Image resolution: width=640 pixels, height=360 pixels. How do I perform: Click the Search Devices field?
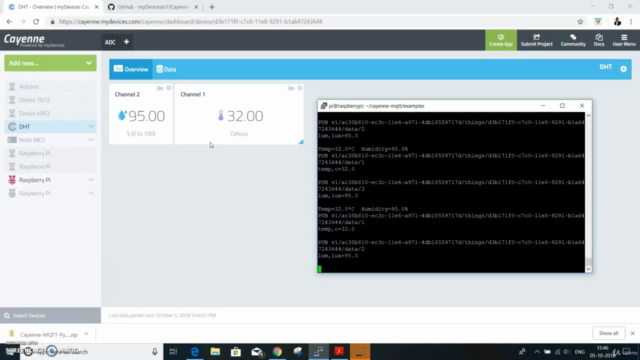click(x=51, y=316)
